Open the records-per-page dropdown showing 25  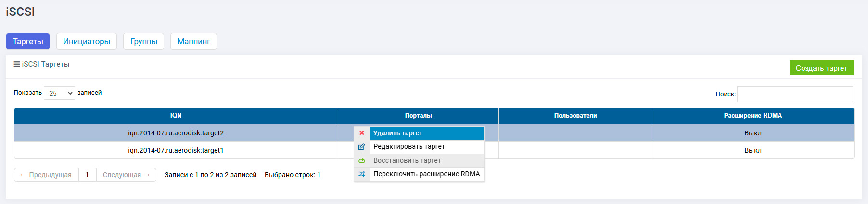coord(59,93)
